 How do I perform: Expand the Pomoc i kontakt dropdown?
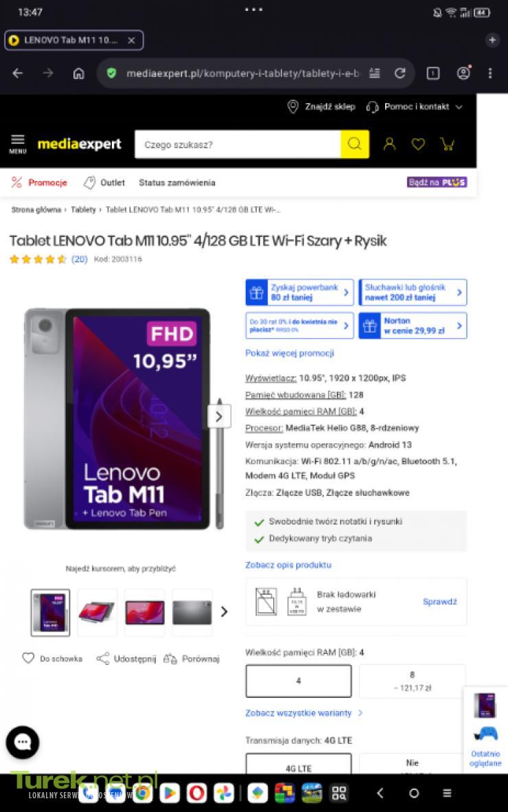pyautogui.click(x=415, y=106)
